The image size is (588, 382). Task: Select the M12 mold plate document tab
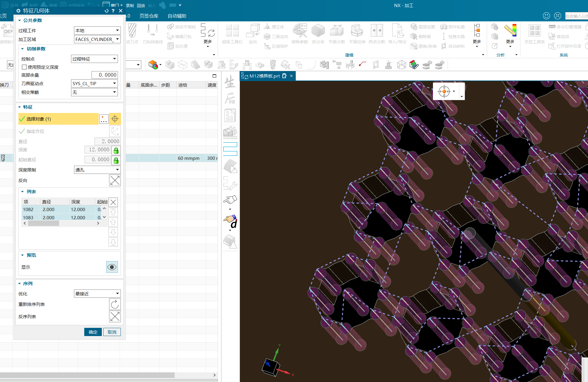tap(264, 76)
